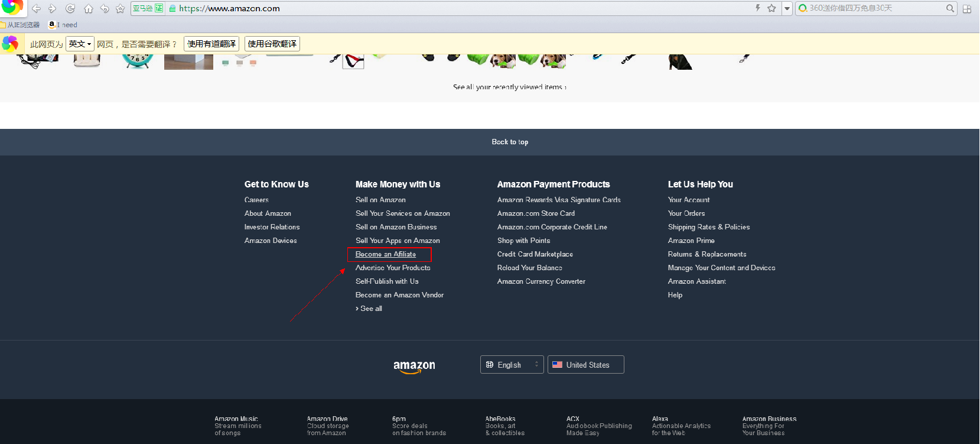Open the United States country selector

[x=586, y=365]
